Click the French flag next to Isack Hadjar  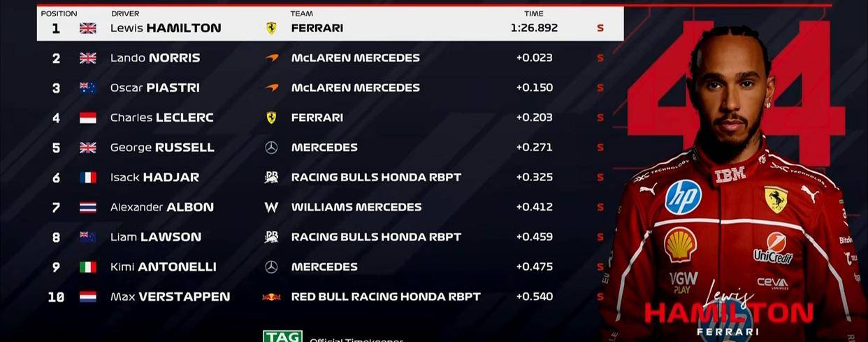point(88,177)
